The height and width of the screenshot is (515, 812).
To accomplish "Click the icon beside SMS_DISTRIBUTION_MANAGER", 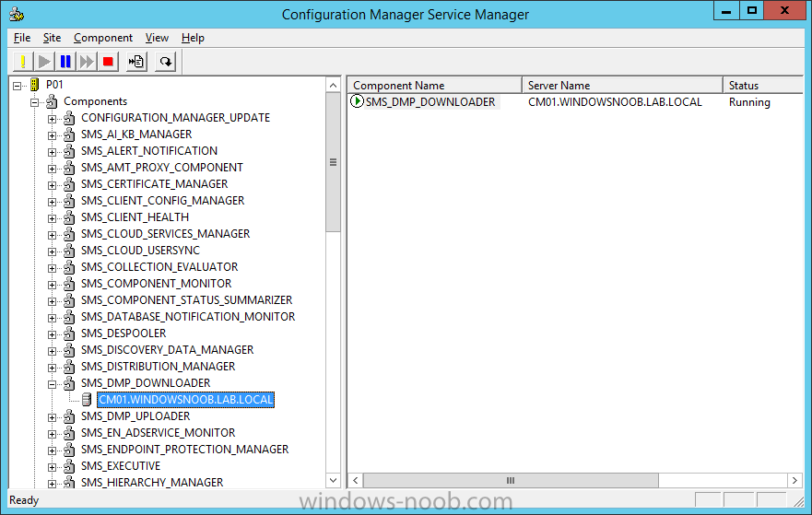I will (69, 367).
